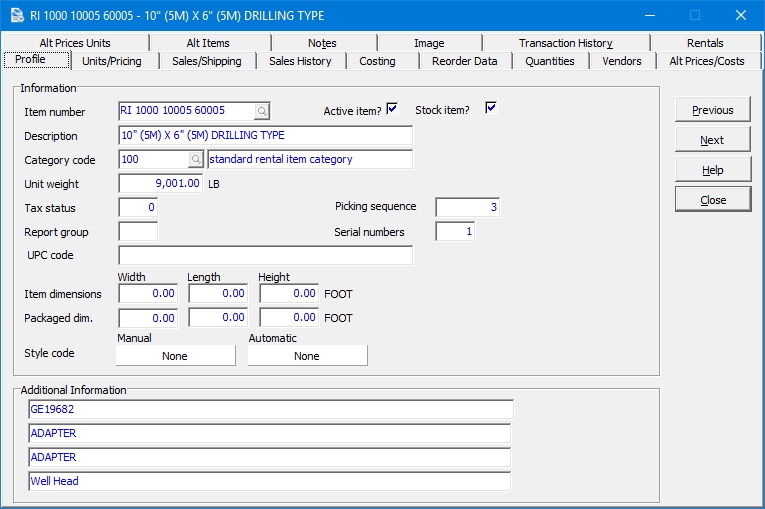This screenshot has width=765, height=509.
Task: Click the application icon in title bar
Action: 17,15
